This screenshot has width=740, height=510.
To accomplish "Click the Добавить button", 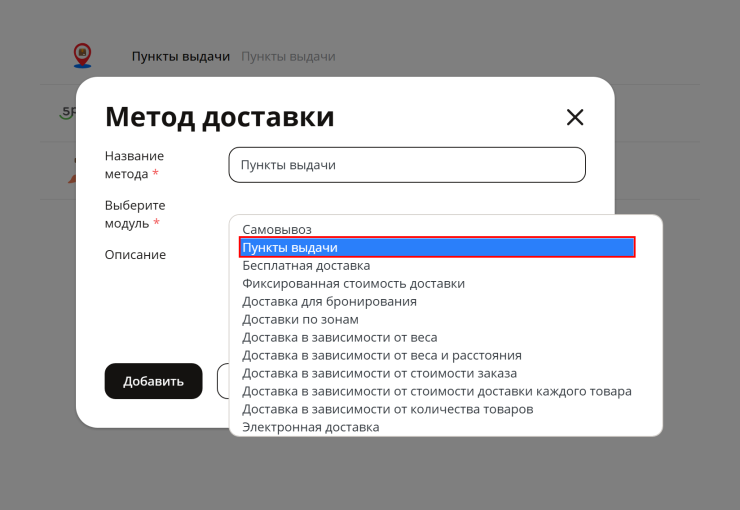I will 153,381.
